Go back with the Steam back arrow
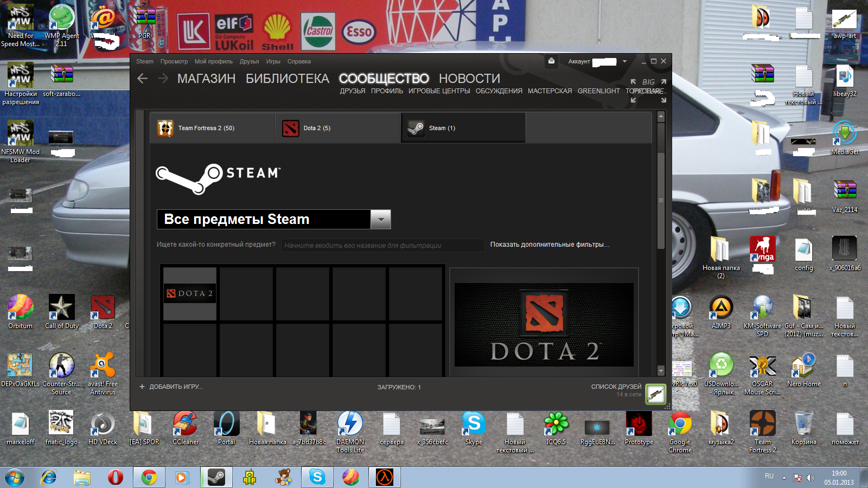 click(143, 79)
